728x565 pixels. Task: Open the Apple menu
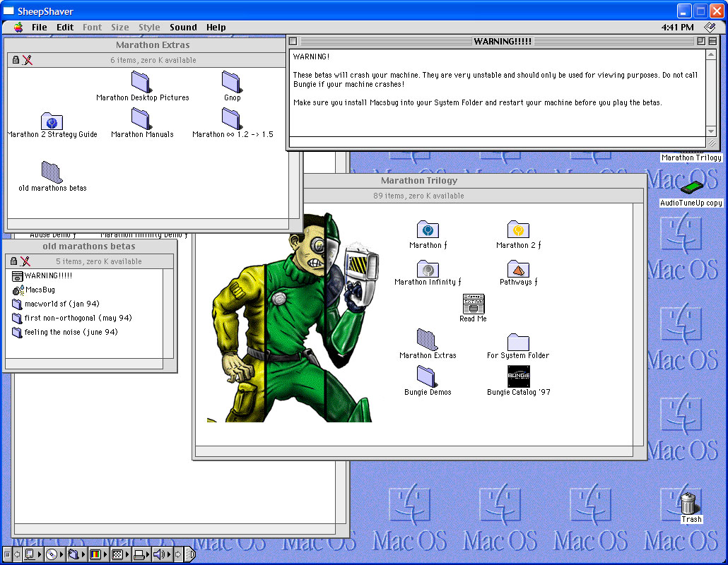point(18,28)
